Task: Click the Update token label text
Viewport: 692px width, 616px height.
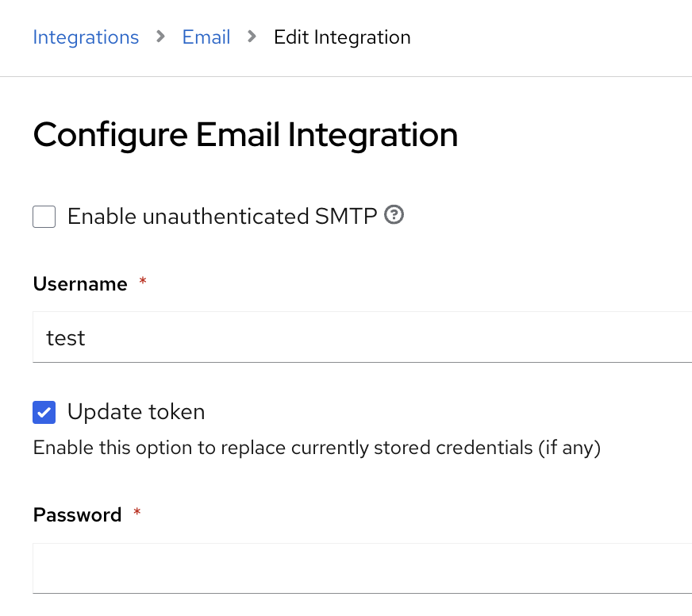Action: tap(136, 412)
